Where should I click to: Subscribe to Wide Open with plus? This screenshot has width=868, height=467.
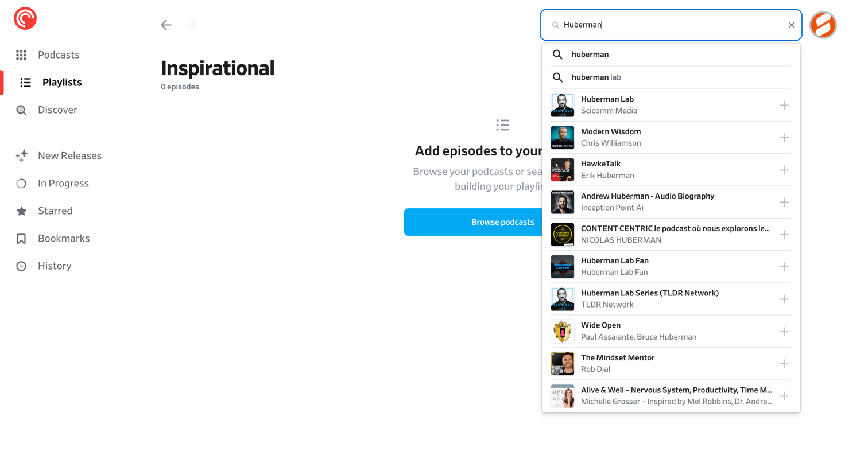(784, 332)
